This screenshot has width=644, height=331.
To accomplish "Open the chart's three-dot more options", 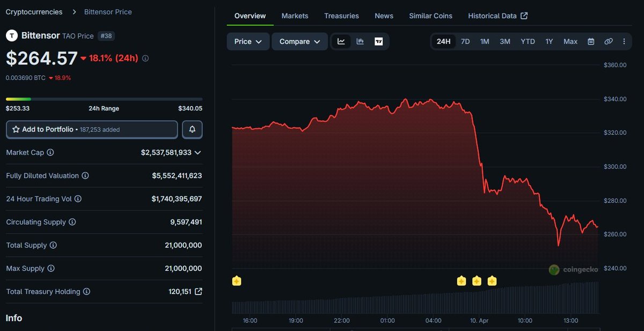I will click(624, 41).
